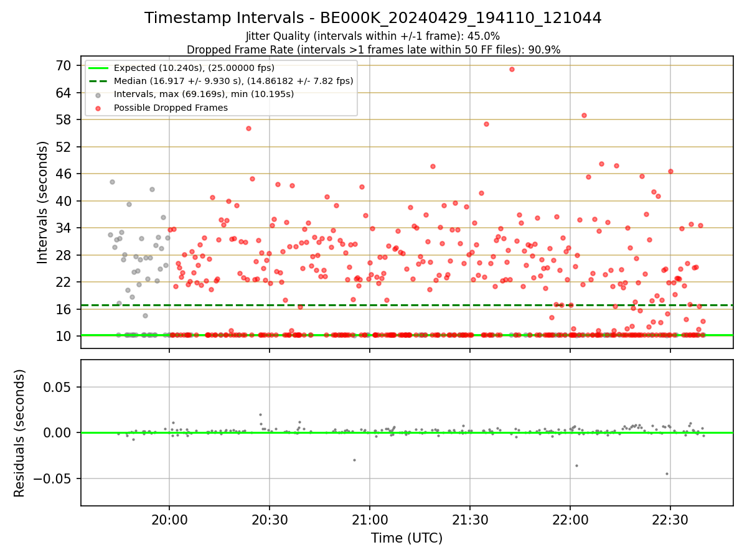
Task: Click the '20:30' x-axis tick label
Action: pos(270,519)
